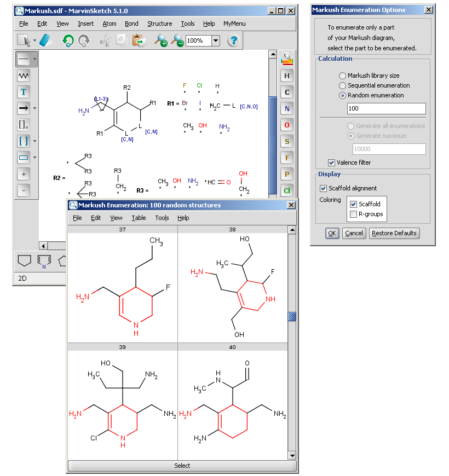
Task: Click the Help question mark icon
Action: 233,40
